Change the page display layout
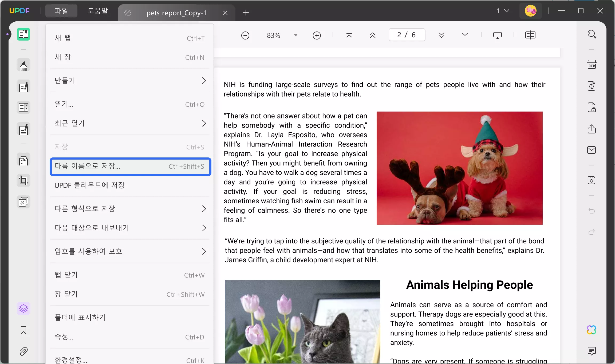This screenshot has height=364, width=615. 530,35
